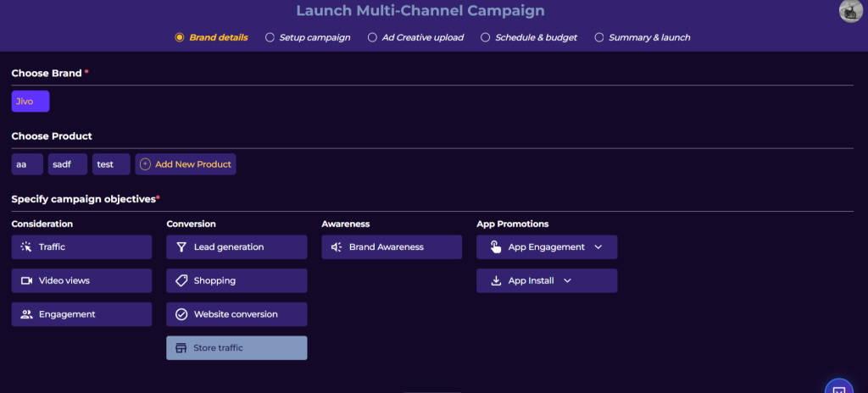Click the Shopping tag icon
868x393 pixels.
point(181,280)
